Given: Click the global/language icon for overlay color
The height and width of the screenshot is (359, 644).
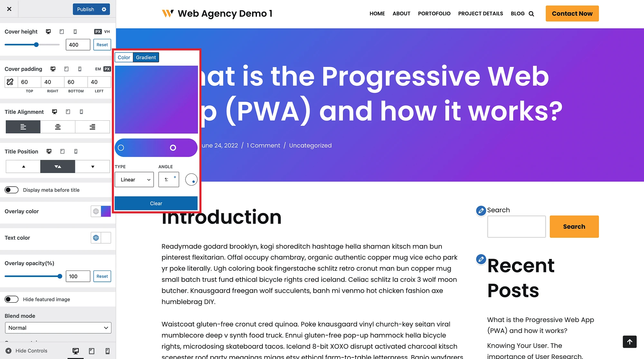Looking at the screenshot, I should [96, 211].
